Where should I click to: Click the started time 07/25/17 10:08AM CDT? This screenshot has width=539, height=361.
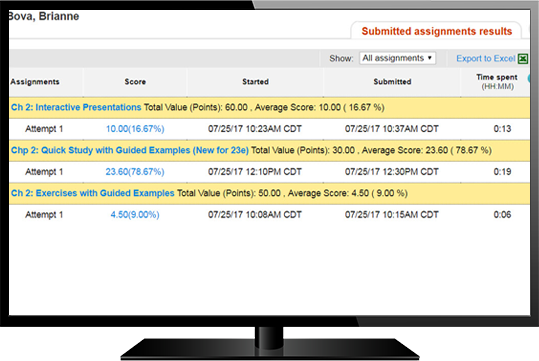click(x=255, y=215)
